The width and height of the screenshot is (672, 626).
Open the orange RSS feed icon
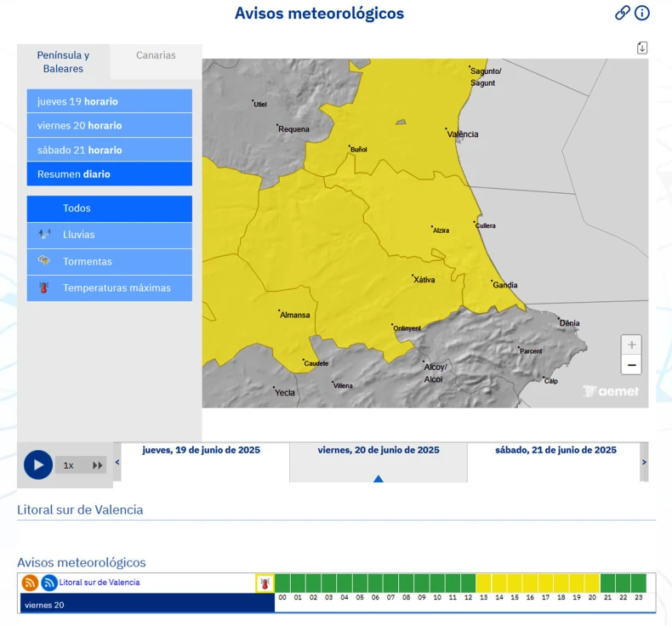(x=30, y=583)
